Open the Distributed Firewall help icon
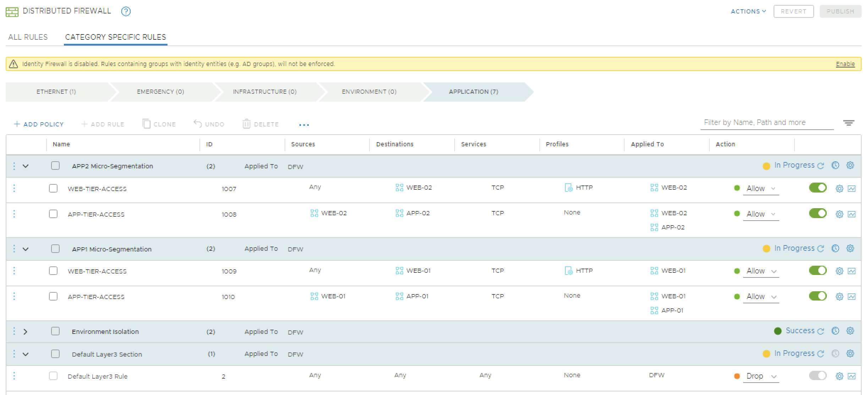Viewport: 868px width, 395px height. (x=126, y=11)
